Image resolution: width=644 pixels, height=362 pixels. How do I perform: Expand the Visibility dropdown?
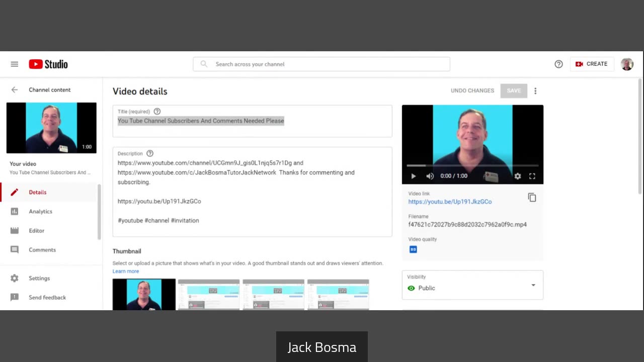(x=472, y=285)
